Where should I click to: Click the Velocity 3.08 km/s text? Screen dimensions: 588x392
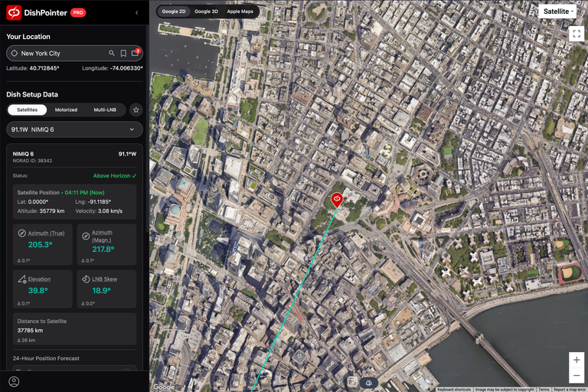[99, 211]
